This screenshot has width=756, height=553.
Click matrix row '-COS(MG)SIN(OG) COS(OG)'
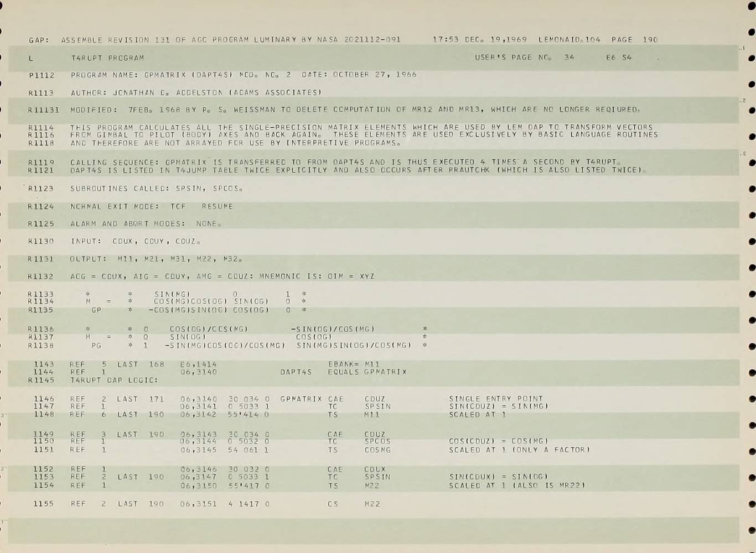(x=209, y=310)
